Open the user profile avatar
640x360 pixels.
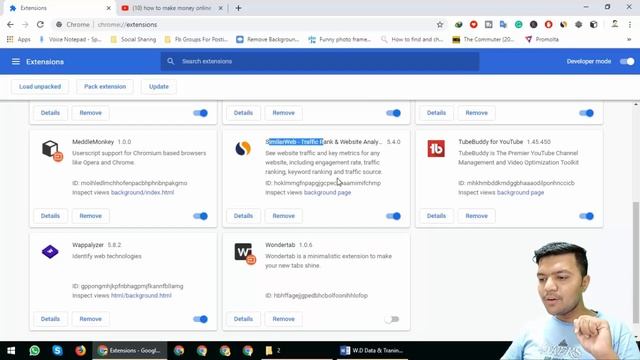click(615, 24)
